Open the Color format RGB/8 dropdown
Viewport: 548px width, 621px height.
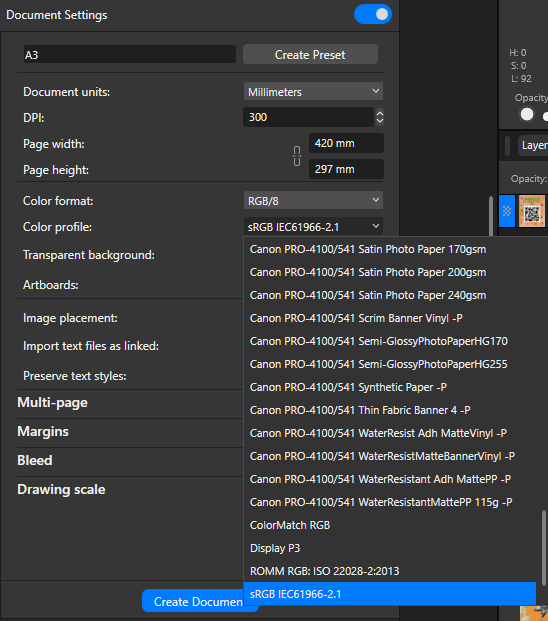point(313,200)
